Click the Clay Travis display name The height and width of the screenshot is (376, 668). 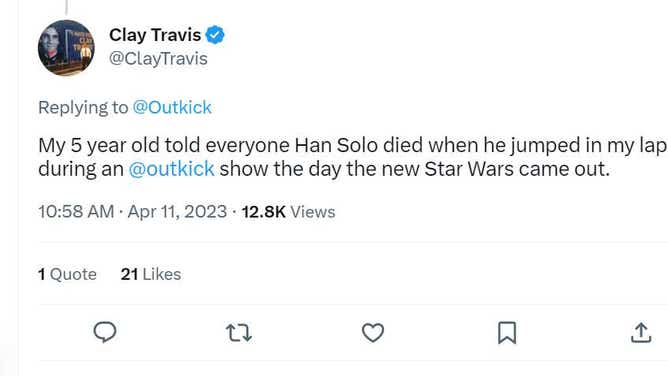(x=155, y=35)
